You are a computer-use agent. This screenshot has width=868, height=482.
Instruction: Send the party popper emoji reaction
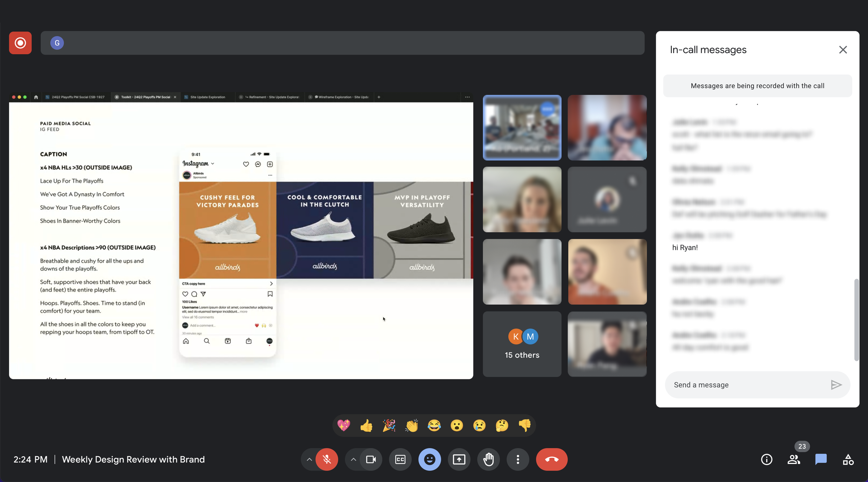[389, 425]
